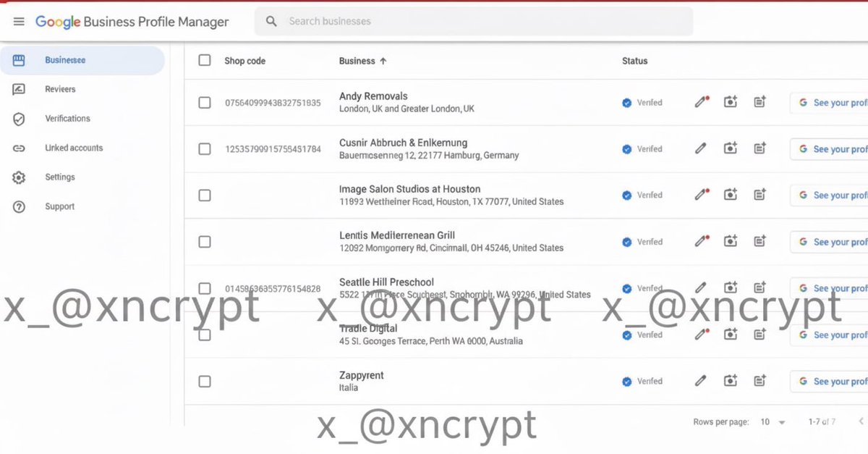Open the Rows per page dropdown
Image resolution: width=868 pixels, height=454 pixels.
coord(773,422)
